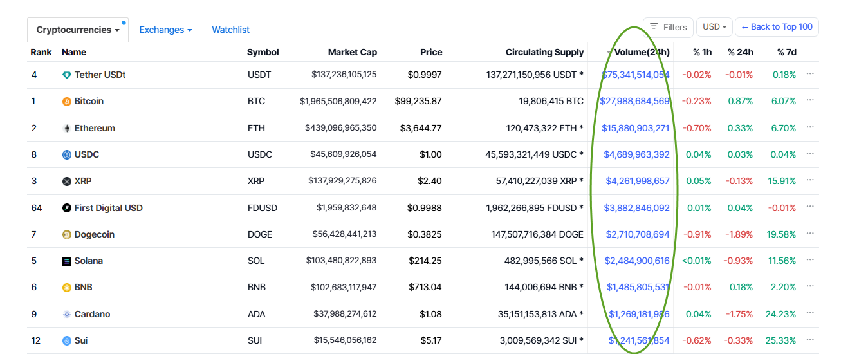
Task: Open more options for XRP row
Action: (810, 180)
